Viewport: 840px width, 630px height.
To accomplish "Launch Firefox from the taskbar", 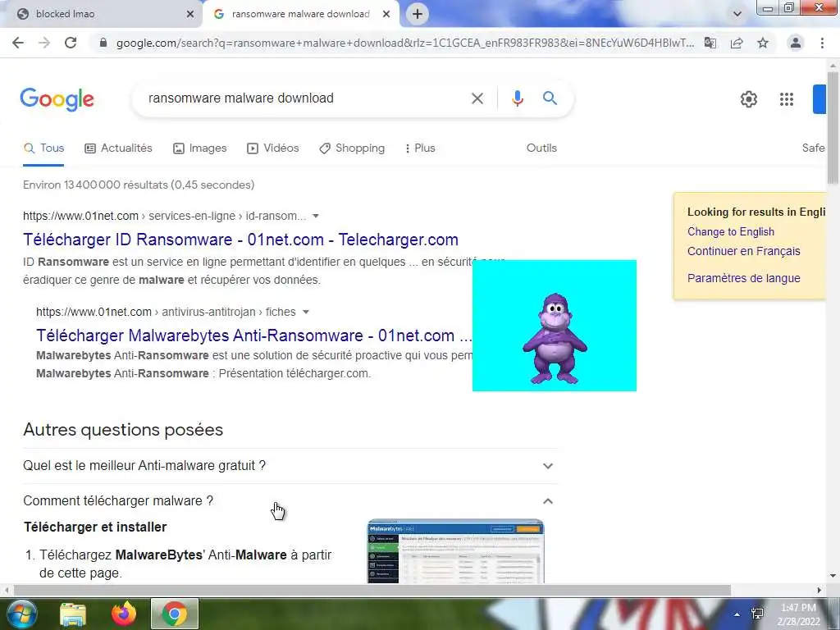I will [124, 614].
